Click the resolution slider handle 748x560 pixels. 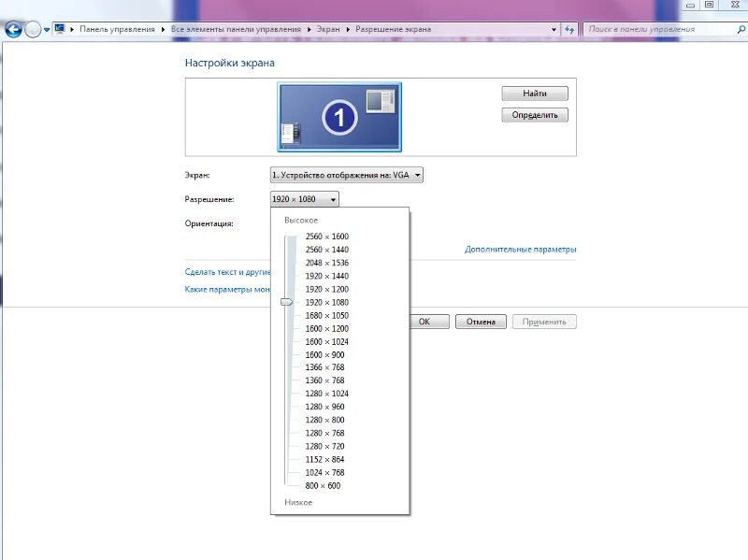(286, 302)
